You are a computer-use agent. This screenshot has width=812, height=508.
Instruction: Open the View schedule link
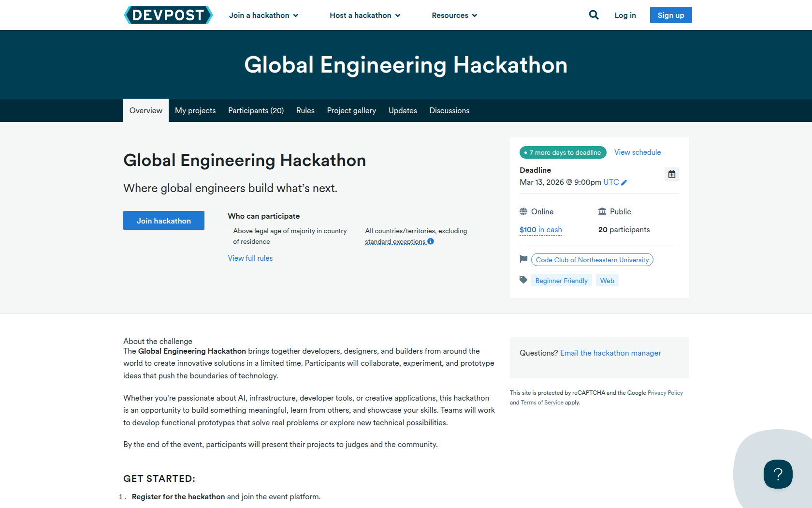tap(637, 152)
